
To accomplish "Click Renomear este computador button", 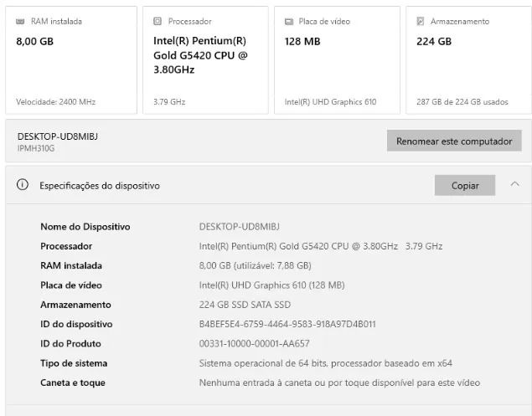I will tap(454, 141).
